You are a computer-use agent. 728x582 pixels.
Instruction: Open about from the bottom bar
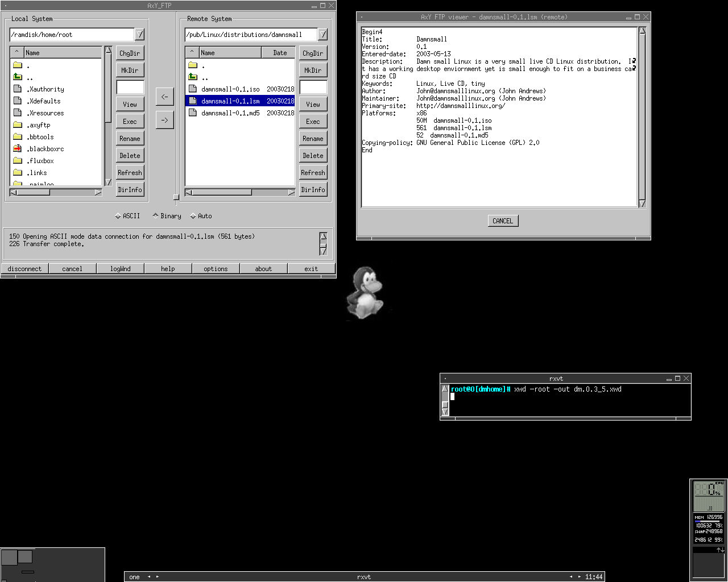click(263, 269)
